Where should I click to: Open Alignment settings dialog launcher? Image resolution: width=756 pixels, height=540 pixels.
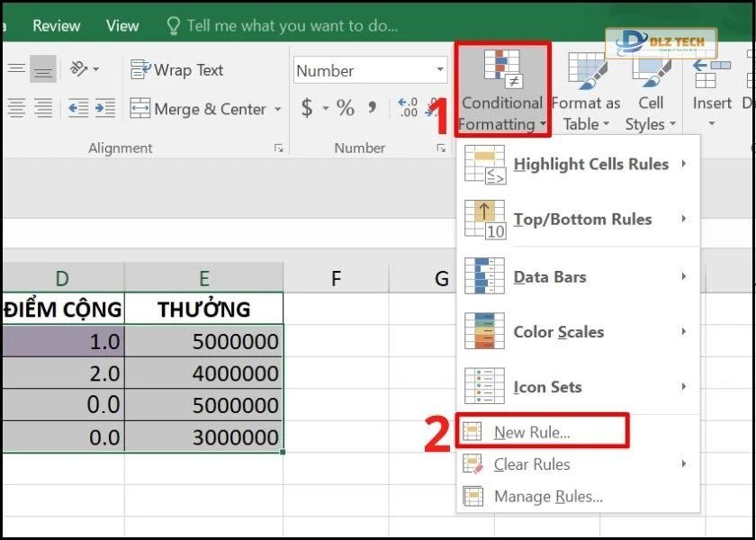(279, 148)
